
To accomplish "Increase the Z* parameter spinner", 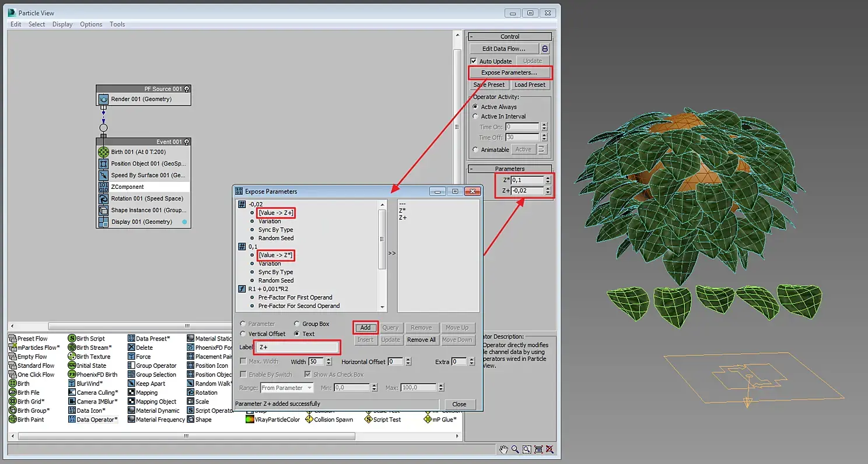I will (x=548, y=178).
